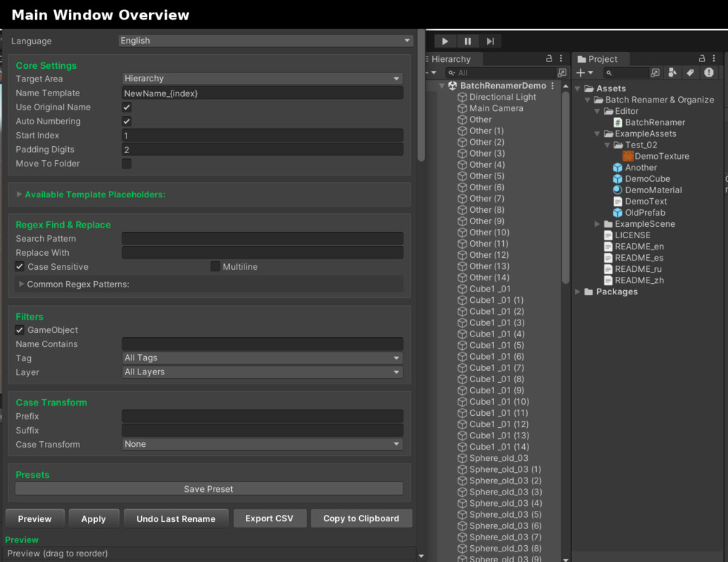Screen dimensions: 728x562
Task: Open the Project panel three-dot menu
Action: [714, 58]
